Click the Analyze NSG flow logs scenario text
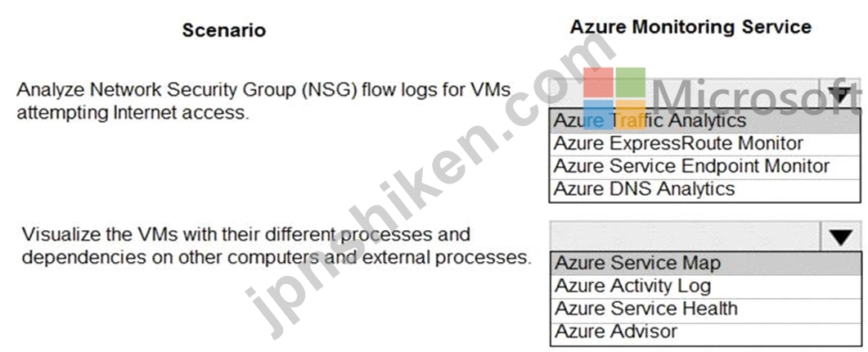This screenshot has height=352, width=868. tap(264, 101)
